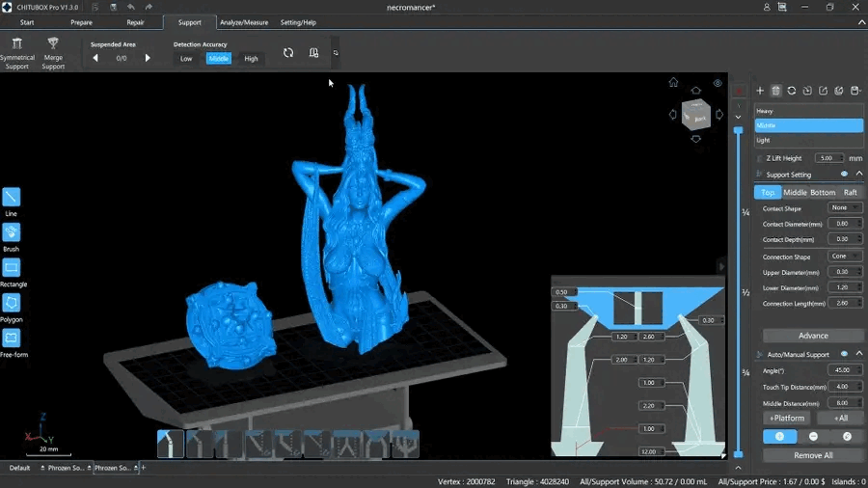Open the Raft support settings tab
The width and height of the screenshot is (868, 488).
[x=851, y=192]
